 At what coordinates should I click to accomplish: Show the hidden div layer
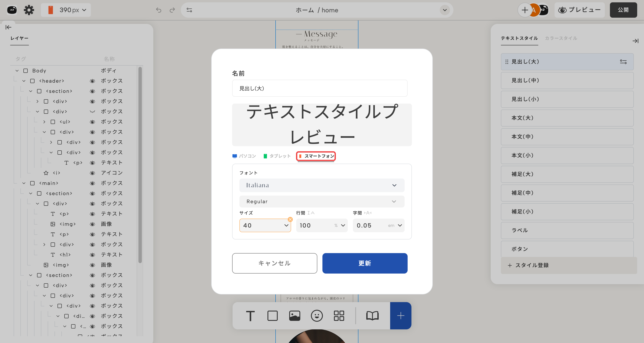92,112
